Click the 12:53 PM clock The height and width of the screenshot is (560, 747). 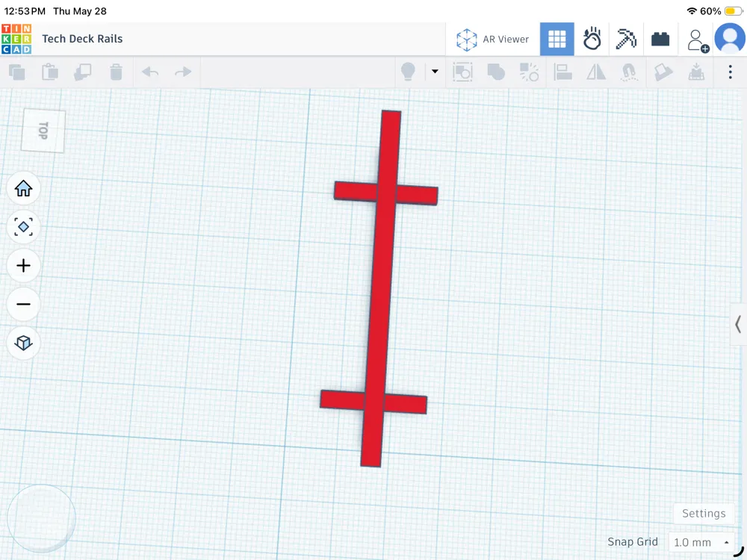(25, 11)
